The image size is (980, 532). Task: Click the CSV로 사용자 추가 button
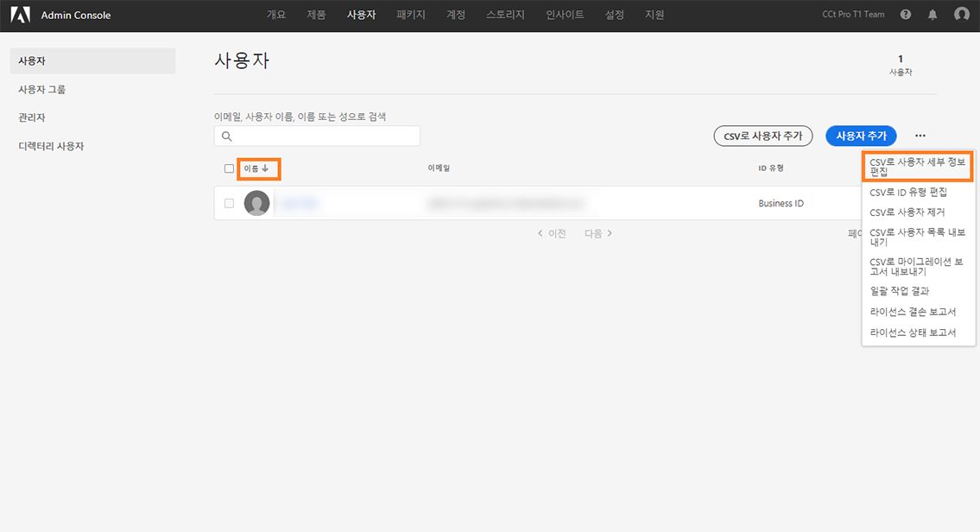coord(763,136)
